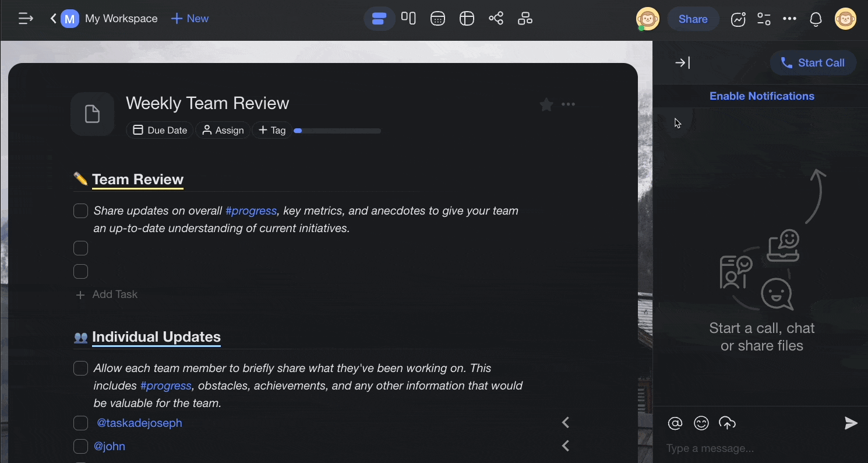Click Enable Notifications link

tap(761, 96)
